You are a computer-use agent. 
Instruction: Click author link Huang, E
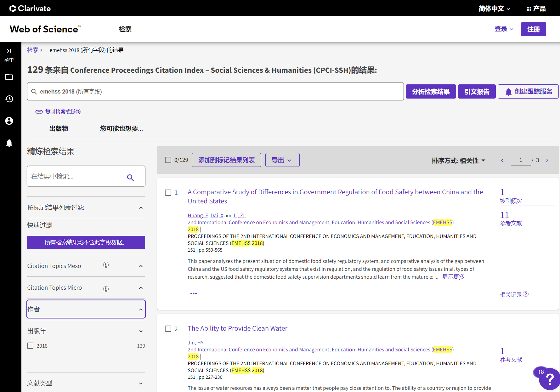(x=198, y=215)
